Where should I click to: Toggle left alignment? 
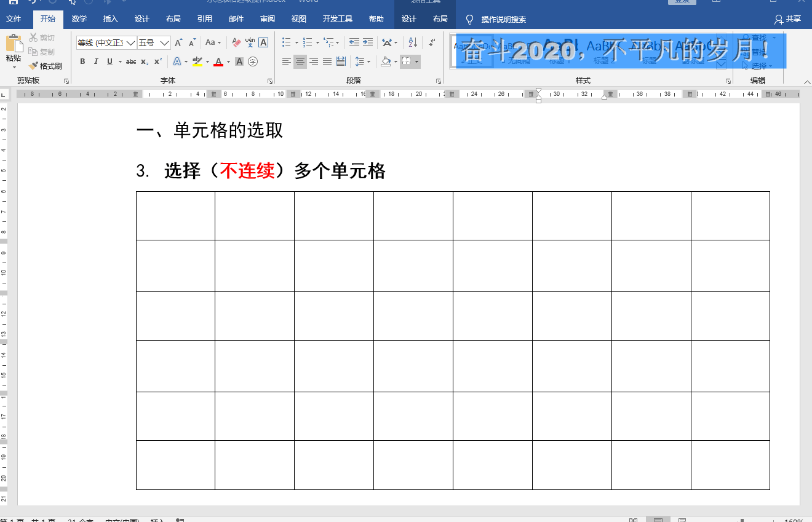287,61
